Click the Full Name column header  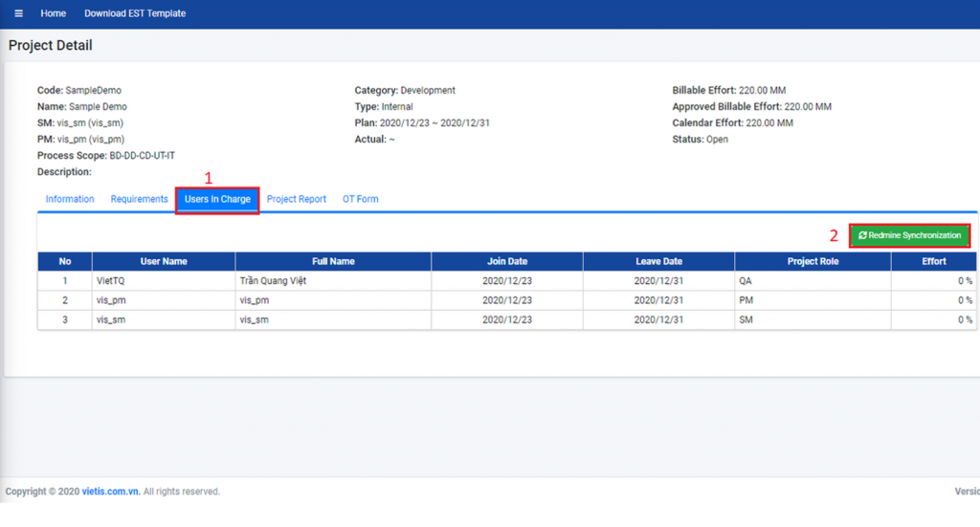tap(333, 262)
